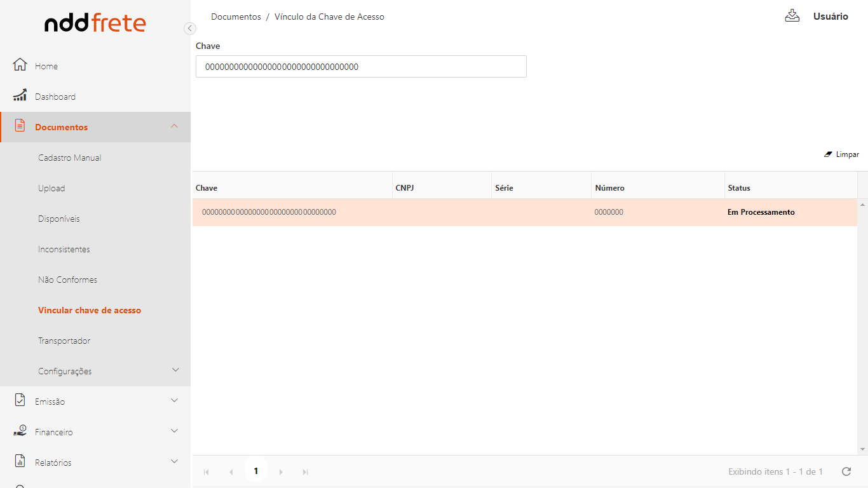868x488 pixels.
Task: Expand the Configurações submenu
Action: click(x=176, y=370)
